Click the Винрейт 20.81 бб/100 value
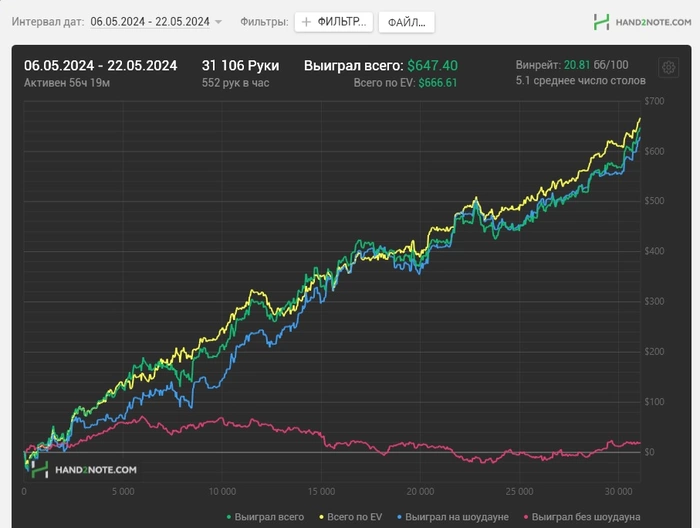The image size is (700, 528). click(x=572, y=65)
